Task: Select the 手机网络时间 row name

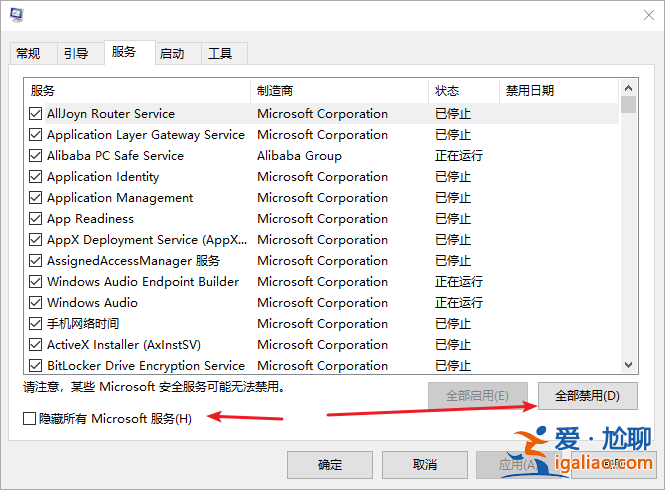Action: [x=83, y=324]
